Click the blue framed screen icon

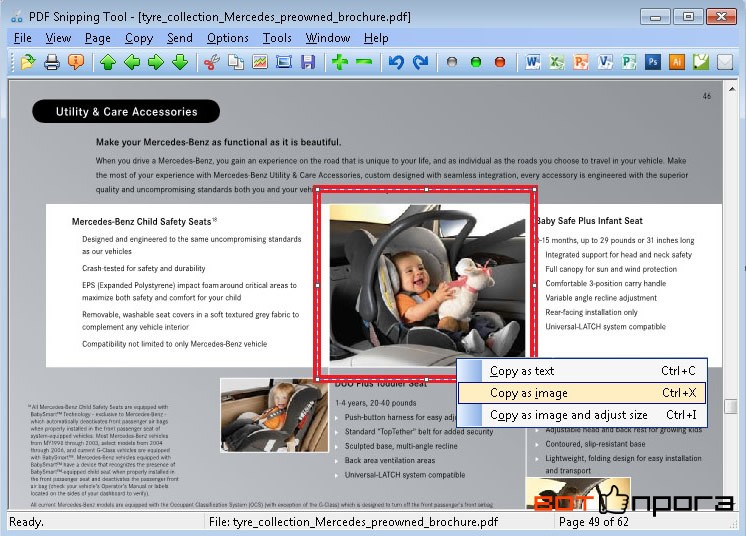point(284,62)
